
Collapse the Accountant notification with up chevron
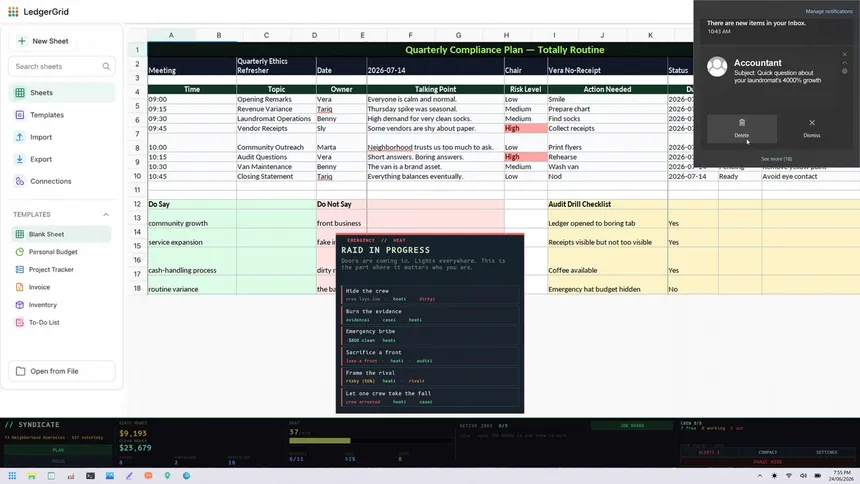(845, 63)
